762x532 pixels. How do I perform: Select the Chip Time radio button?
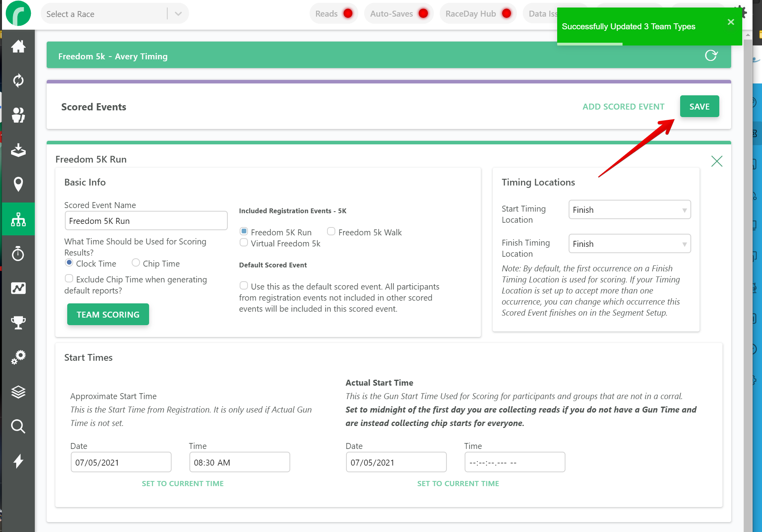(136, 263)
